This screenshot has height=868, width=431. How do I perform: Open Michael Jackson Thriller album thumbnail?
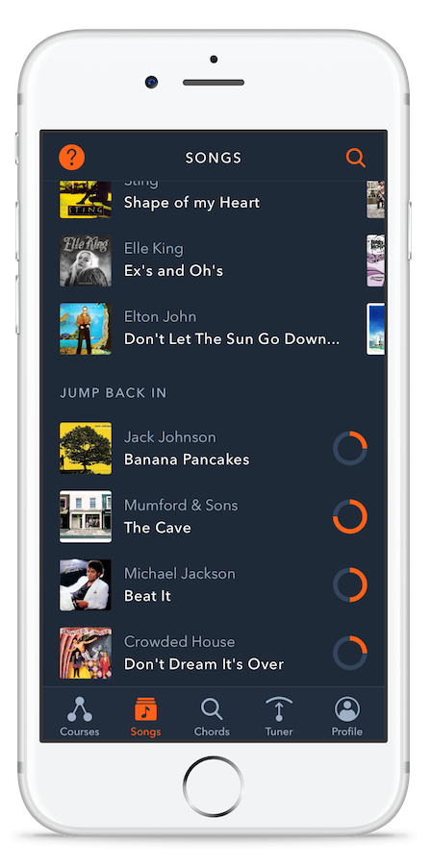tap(86, 584)
